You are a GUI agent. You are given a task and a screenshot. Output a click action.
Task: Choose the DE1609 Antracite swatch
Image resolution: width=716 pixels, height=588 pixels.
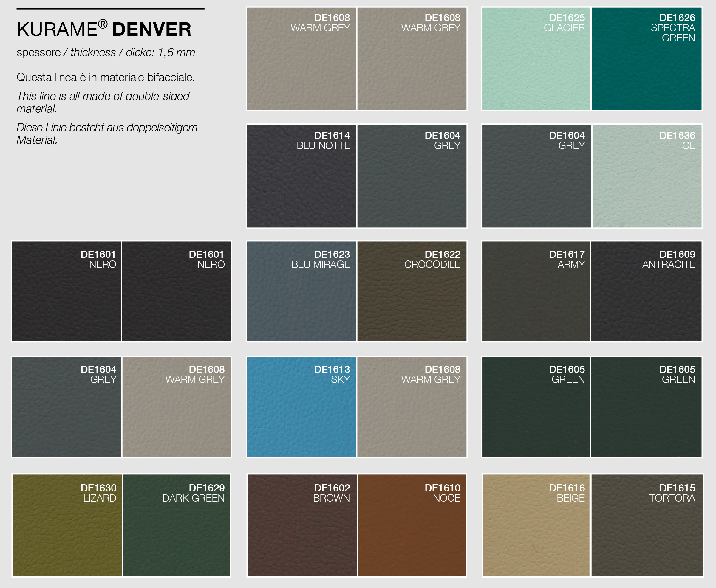tap(646, 291)
